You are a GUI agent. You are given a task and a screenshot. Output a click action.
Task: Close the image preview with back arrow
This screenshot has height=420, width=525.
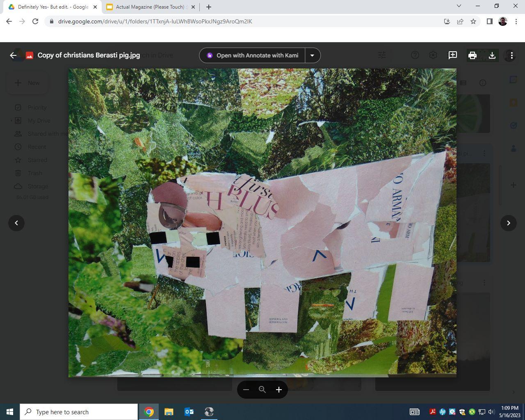(13, 55)
